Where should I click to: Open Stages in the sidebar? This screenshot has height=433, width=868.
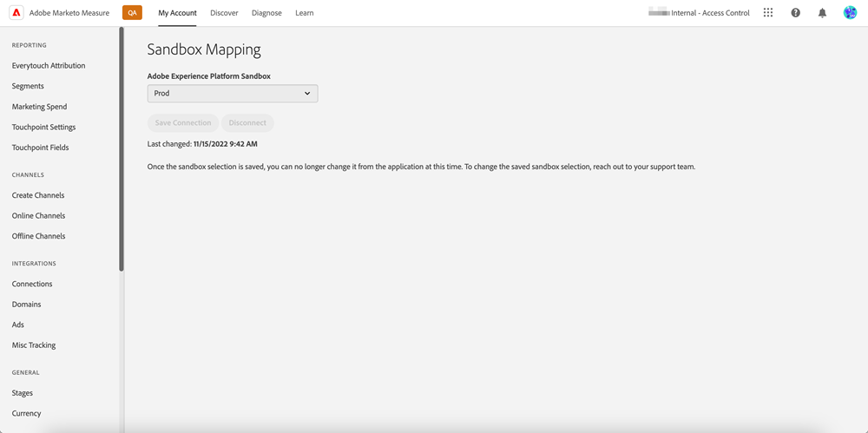(23, 392)
